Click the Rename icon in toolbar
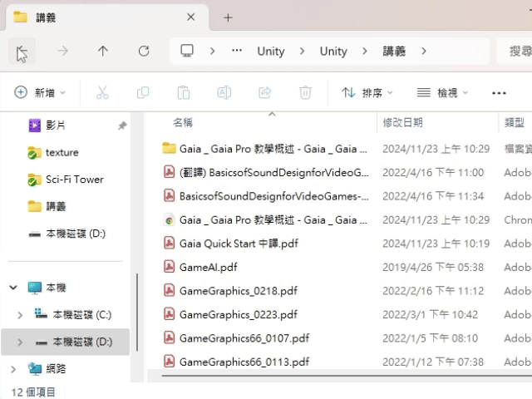 pyautogui.click(x=224, y=93)
